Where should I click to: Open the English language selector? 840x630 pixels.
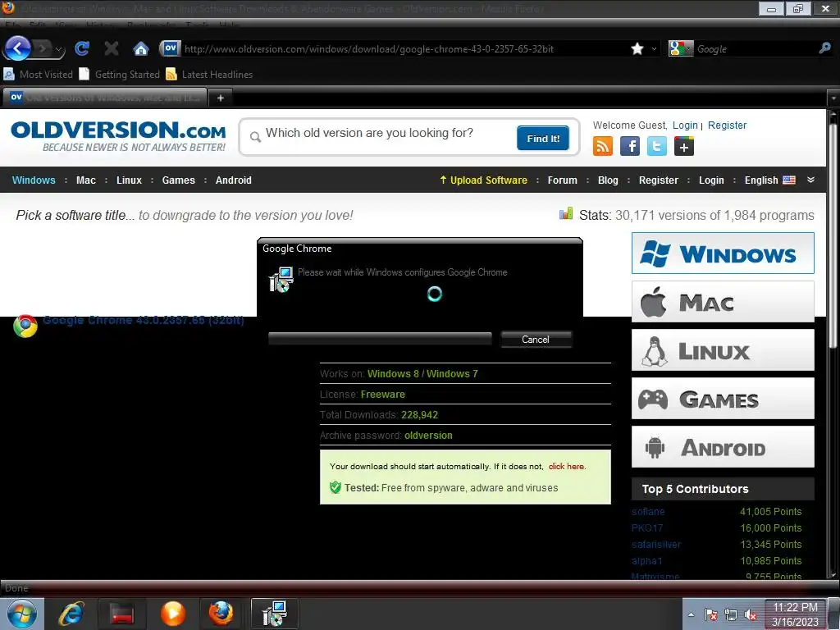tap(769, 180)
